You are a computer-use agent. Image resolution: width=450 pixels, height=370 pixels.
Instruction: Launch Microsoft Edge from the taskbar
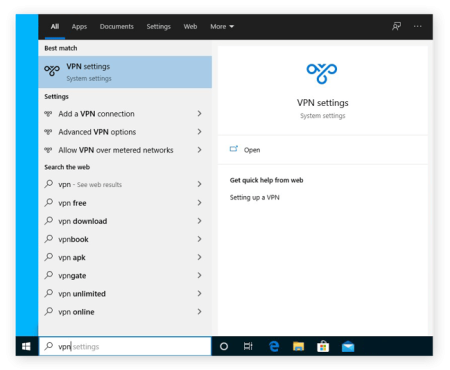click(274, 346)
